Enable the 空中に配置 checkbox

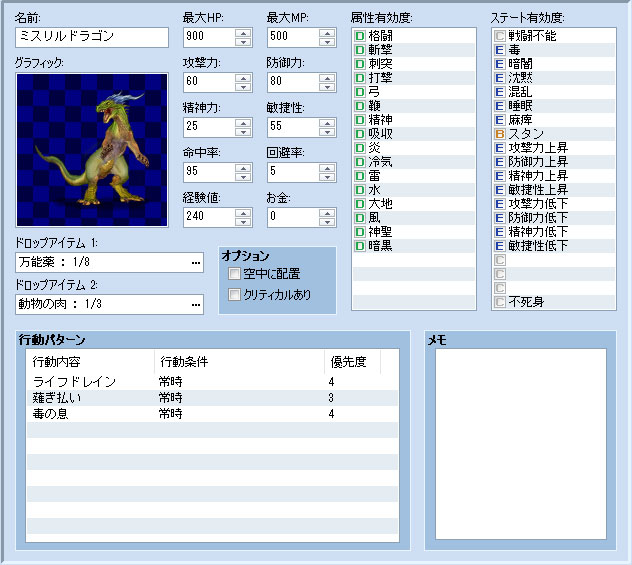(x=234, y=274)
